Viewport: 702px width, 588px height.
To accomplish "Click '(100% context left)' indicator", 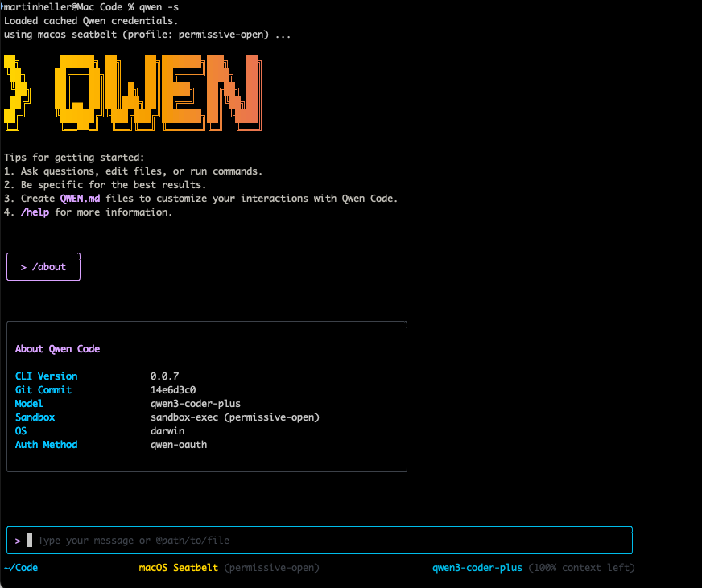I will pyautogui.click(x=581, y=567).
